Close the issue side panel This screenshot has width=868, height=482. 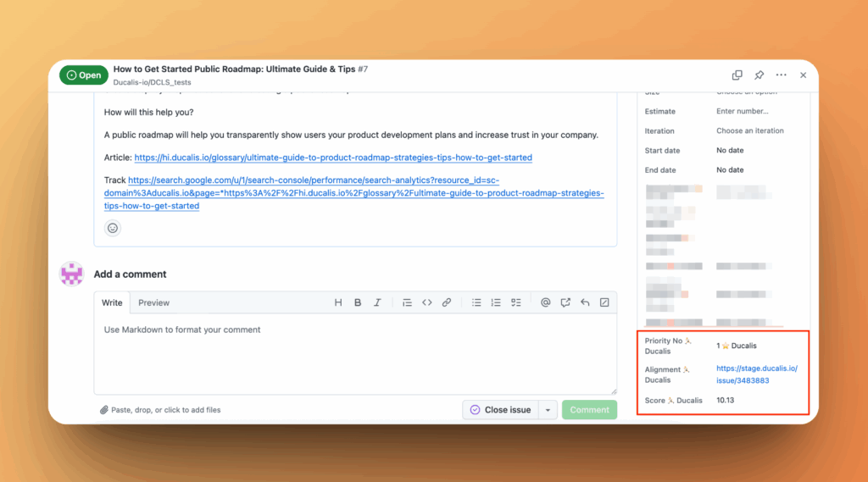804,75
